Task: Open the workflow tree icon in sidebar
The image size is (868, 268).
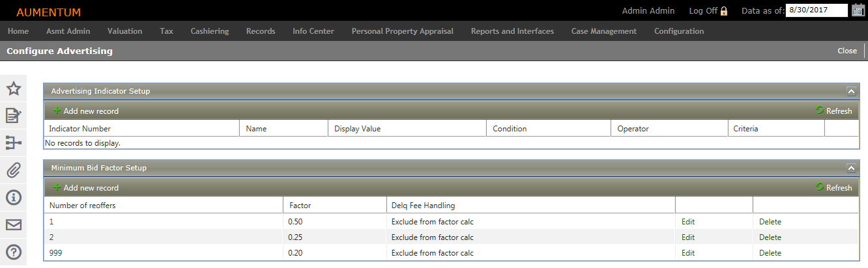Action: click(x=14, y=143)
